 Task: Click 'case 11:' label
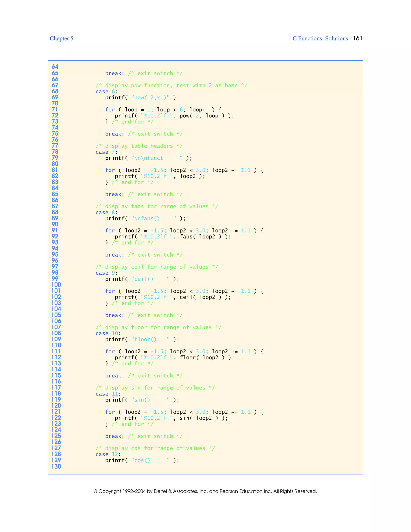[108, 394]
